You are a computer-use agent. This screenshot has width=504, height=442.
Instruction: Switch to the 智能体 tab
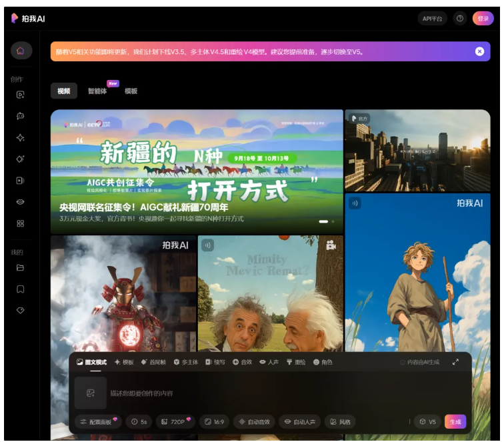[97, 91]
